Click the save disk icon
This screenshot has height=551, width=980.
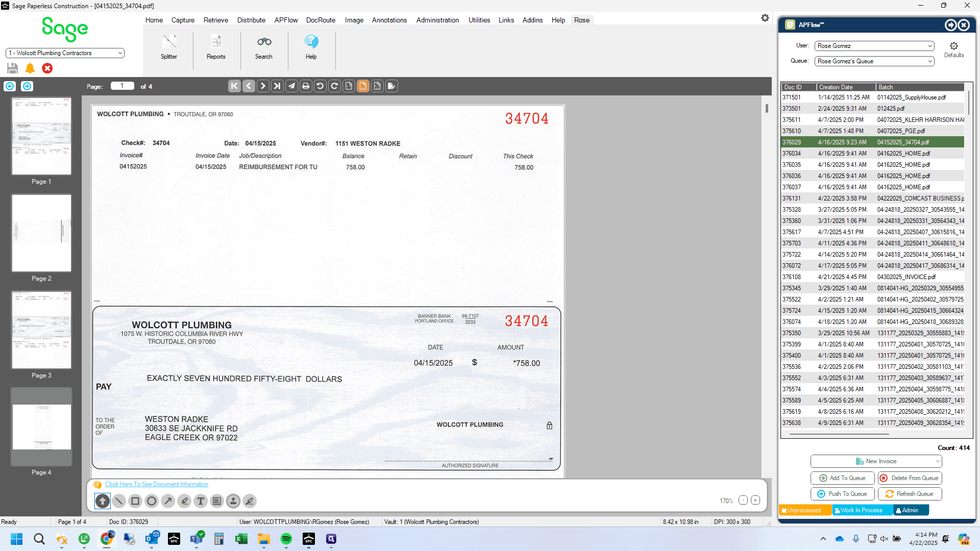point(13,68)
